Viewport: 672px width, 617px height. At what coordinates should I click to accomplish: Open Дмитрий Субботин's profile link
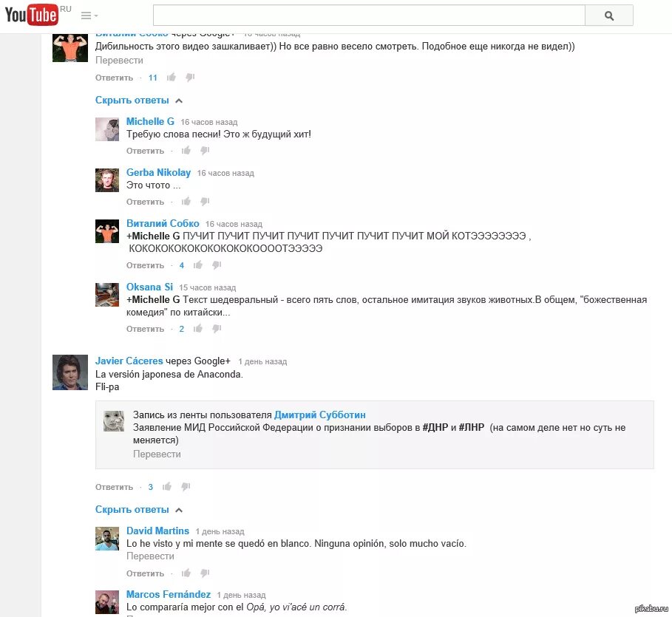point(319,415)
